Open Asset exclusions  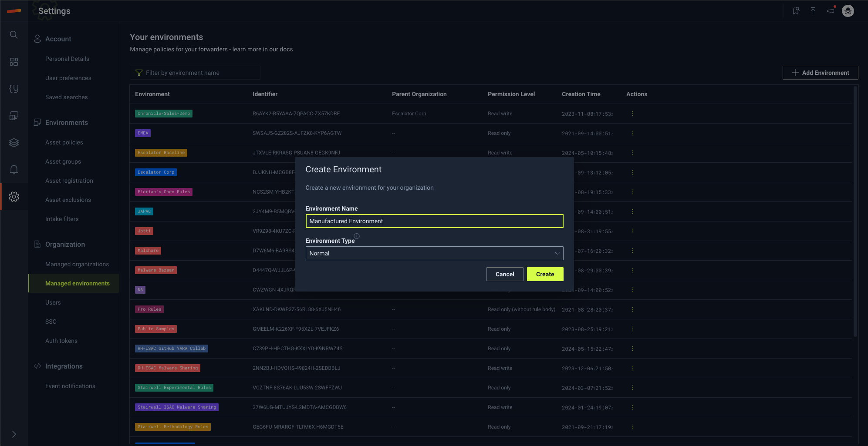(68, 200)
